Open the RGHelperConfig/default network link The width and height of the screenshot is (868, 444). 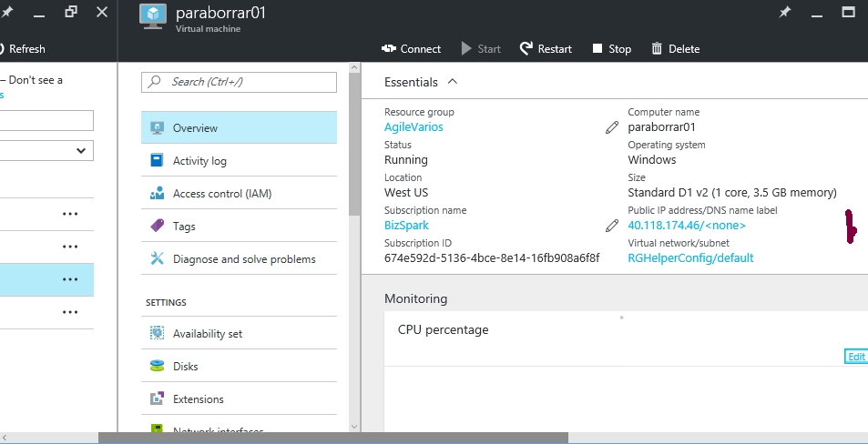click(x=690, y=257)
